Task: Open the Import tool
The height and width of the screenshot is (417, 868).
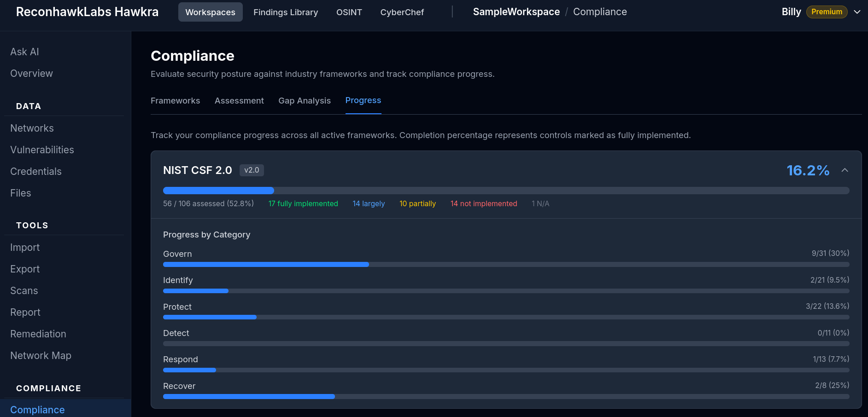Action: [25, 247]
